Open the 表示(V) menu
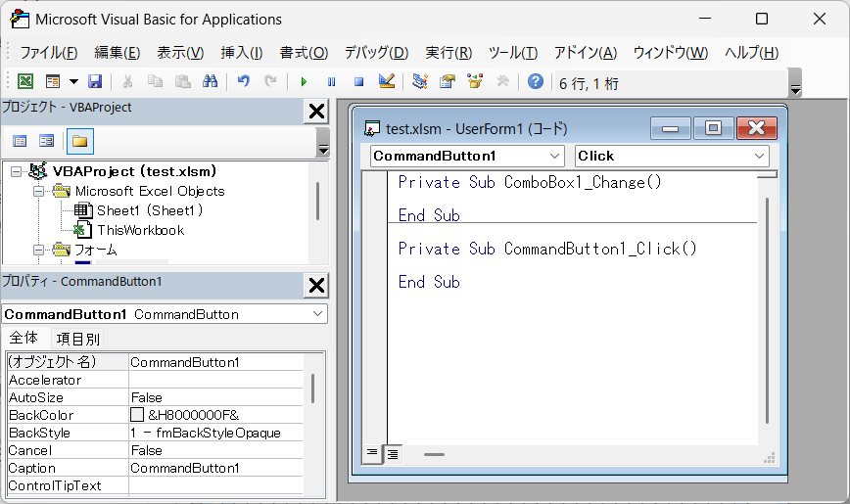The height and width of the screenshot is (504, 850). [180, 53]
